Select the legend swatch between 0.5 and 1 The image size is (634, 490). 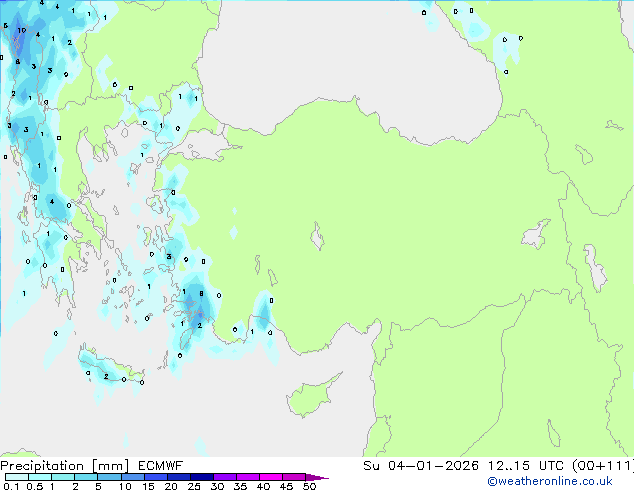coord(40,477)
